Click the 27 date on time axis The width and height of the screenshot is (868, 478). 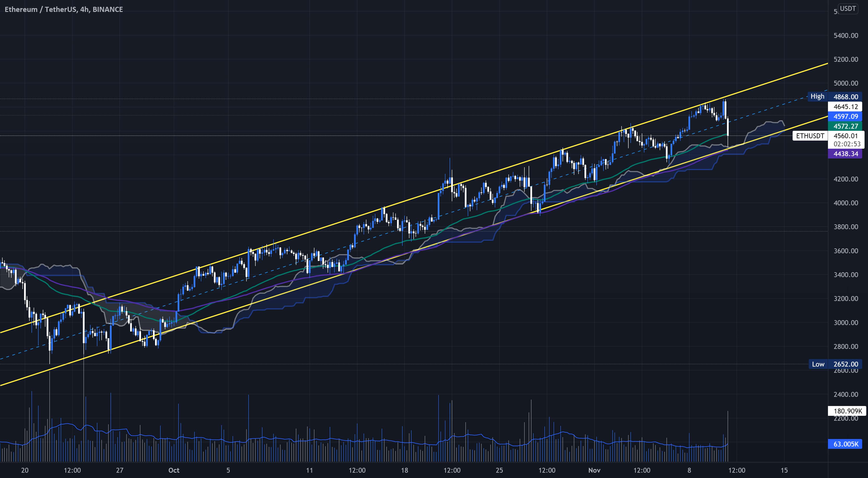coord(120,470)
